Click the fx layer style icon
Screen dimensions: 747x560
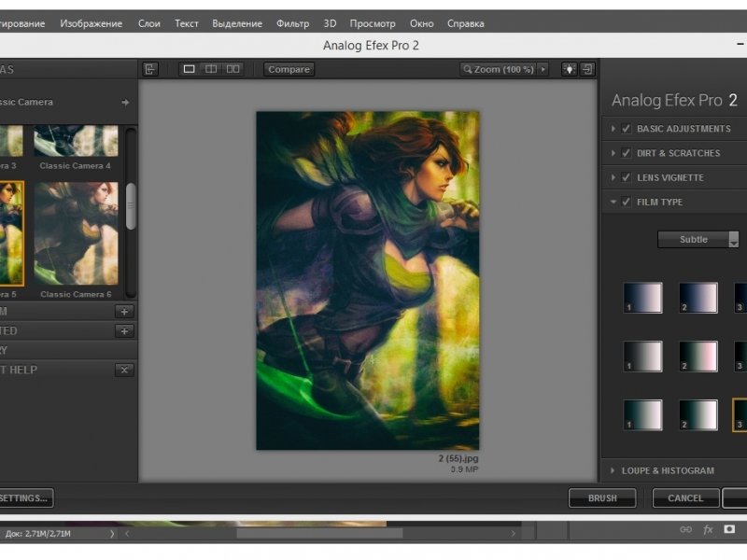708,529
